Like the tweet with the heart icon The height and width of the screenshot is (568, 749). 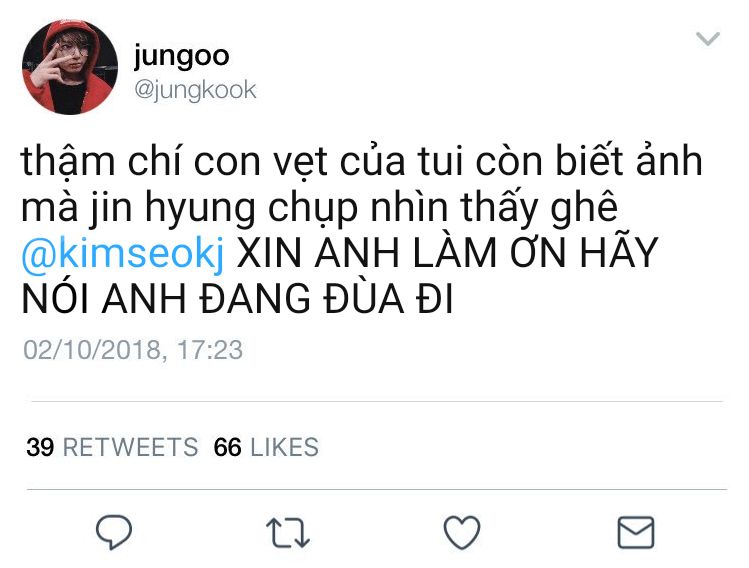tap(462, 532)
